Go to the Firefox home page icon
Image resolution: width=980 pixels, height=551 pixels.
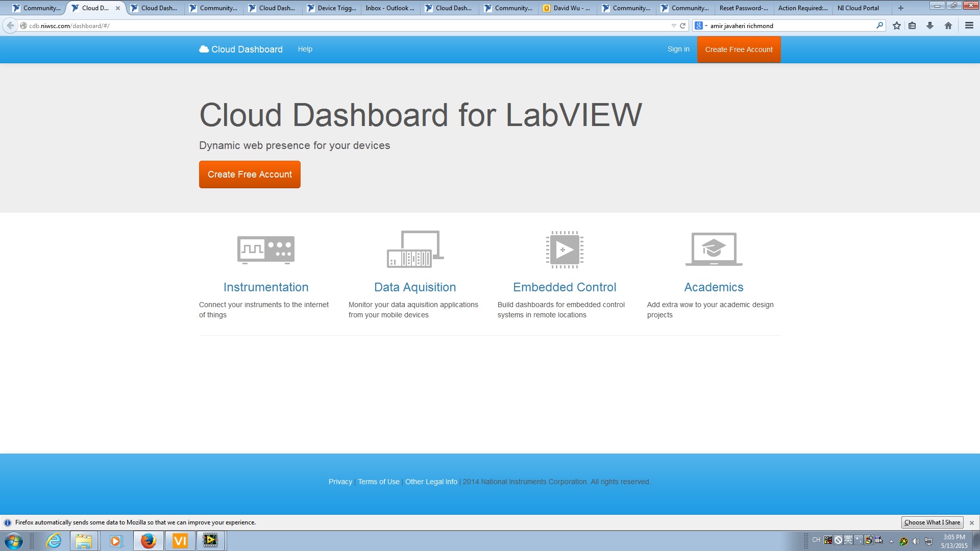click(948, 26)
